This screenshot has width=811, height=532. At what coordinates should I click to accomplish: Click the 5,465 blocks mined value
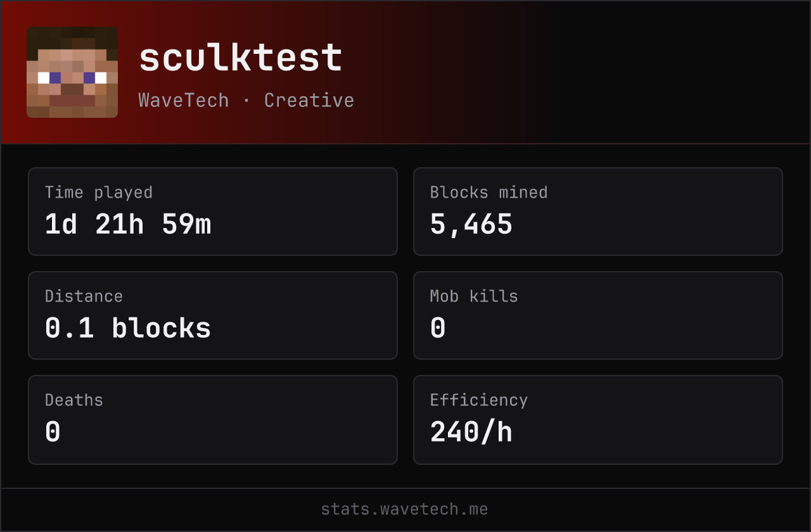[x=471, y=225]
